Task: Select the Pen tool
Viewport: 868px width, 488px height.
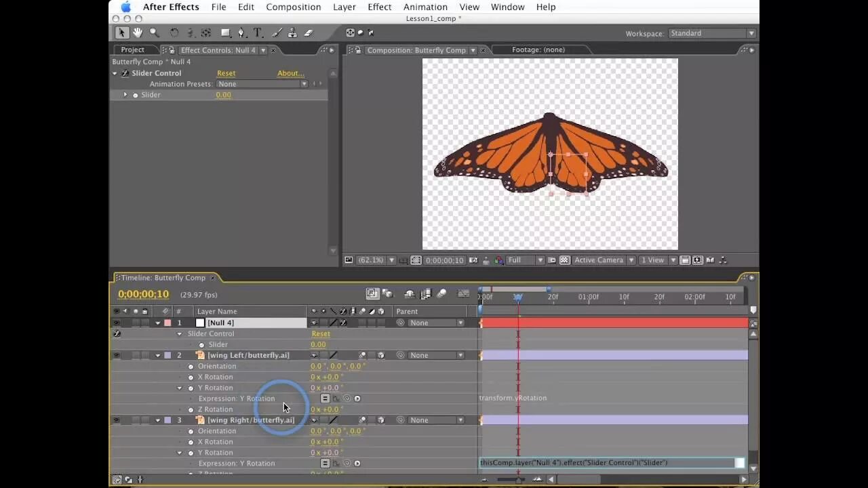Action: point(242,33)
